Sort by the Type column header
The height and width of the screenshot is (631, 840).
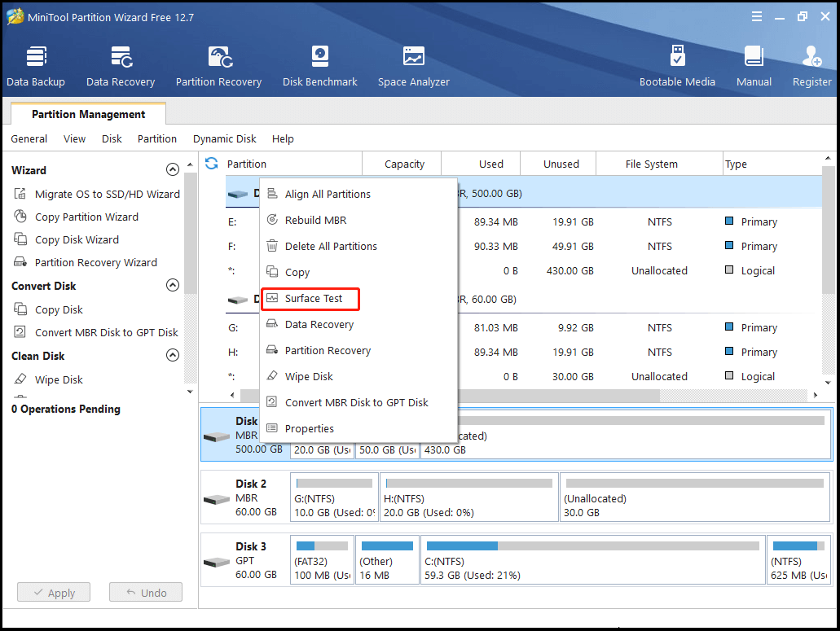(772, 164)
